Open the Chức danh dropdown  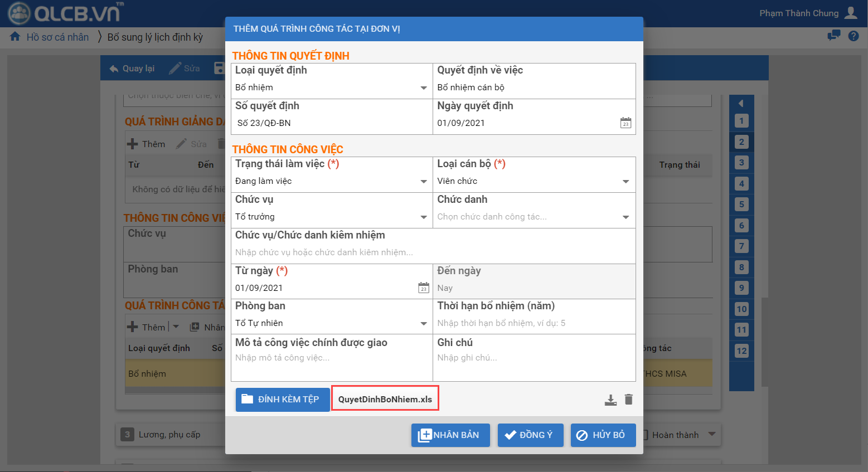point(625,217)
